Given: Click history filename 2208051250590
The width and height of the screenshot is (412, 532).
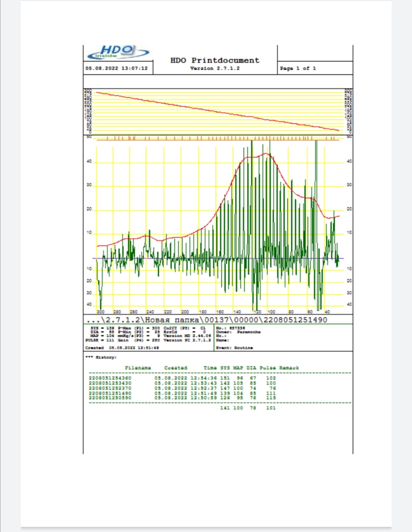Looking at the screenshot, I should [110, 398].
